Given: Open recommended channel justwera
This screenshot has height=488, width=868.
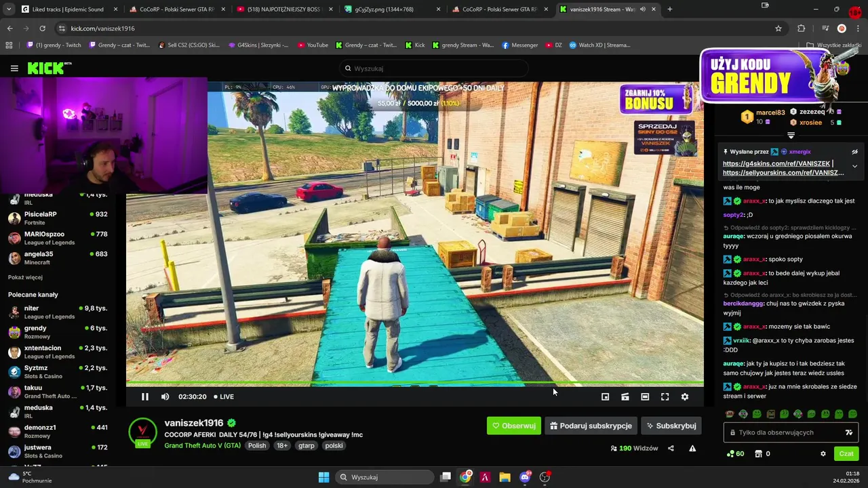Looking at the screenshot, I should pyautogui.click(x=58, y=451).
